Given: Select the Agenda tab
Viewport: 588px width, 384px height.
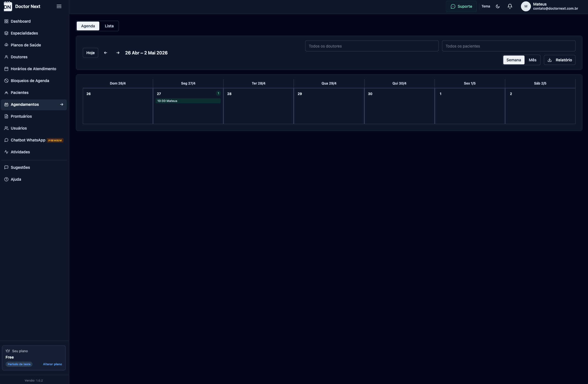Looking at the screenshot, I should (88, 26).
